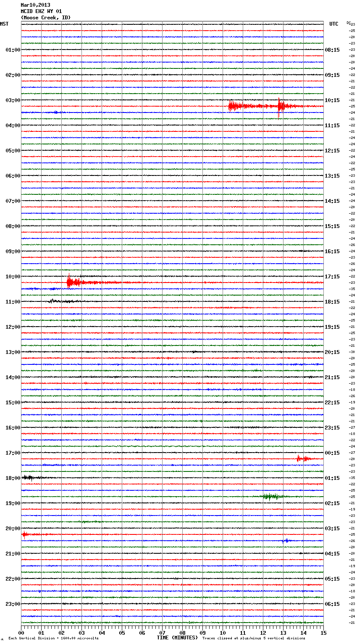The image size is (357, 644).
Task: Click the 08 tick on the minutes axis
Action: pos(182,633)
